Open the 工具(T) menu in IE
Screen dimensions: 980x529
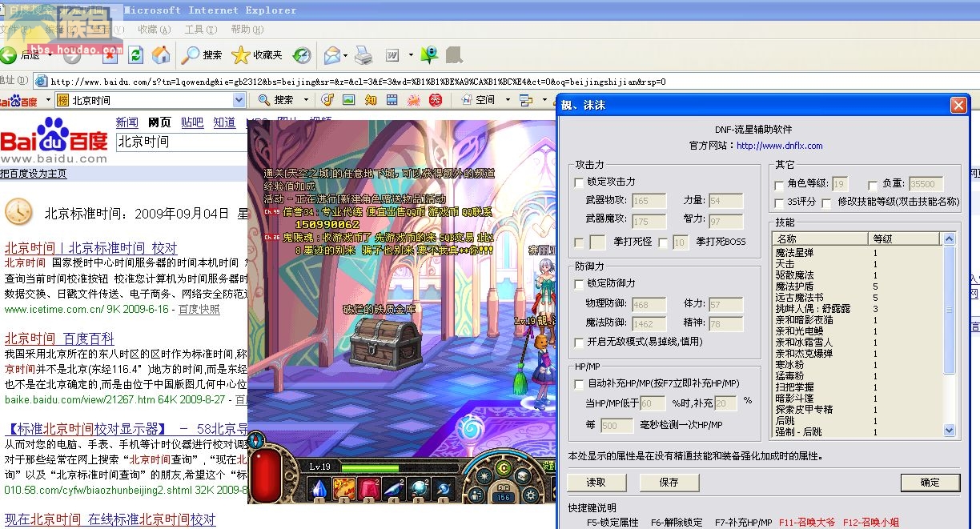(x=200, y=30)
